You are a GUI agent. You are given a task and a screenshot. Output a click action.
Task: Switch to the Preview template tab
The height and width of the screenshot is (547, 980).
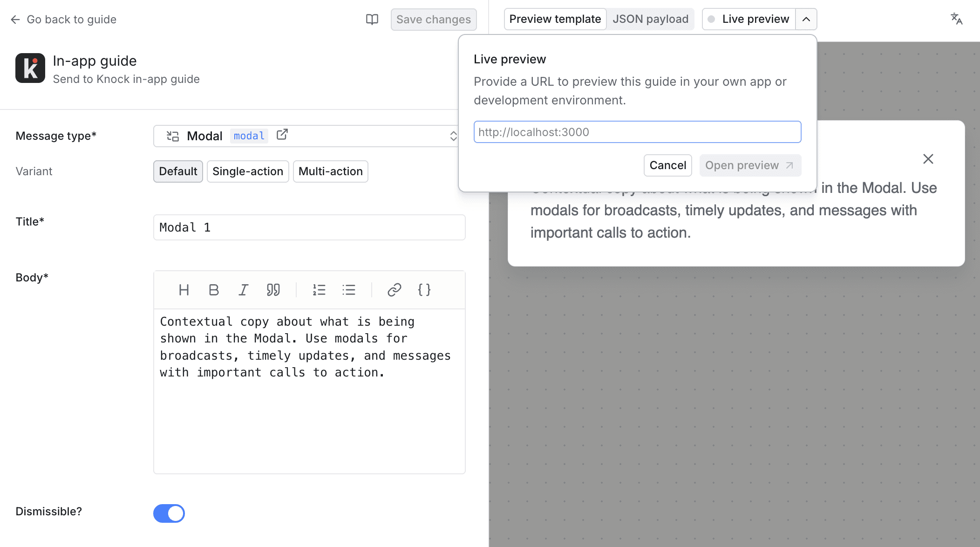point(555,19)
